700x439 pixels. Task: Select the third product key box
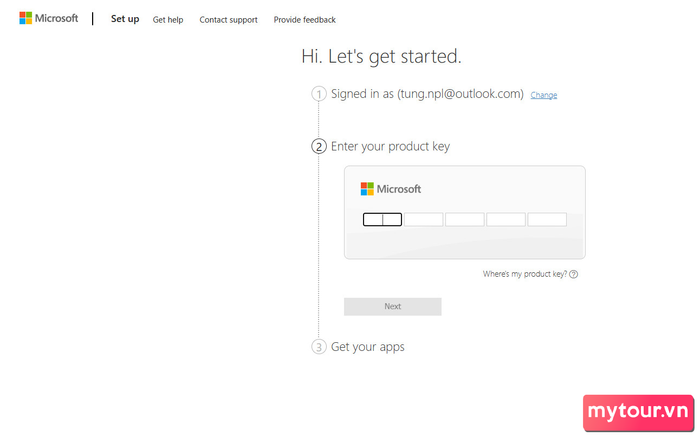pyautogui.click(x=465, y=219)
